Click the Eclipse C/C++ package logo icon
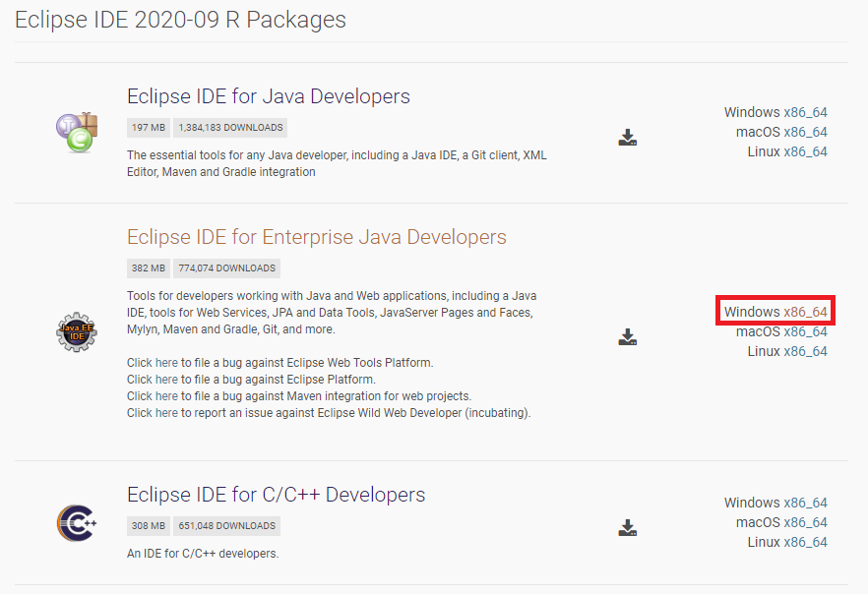 pos(77,522)
